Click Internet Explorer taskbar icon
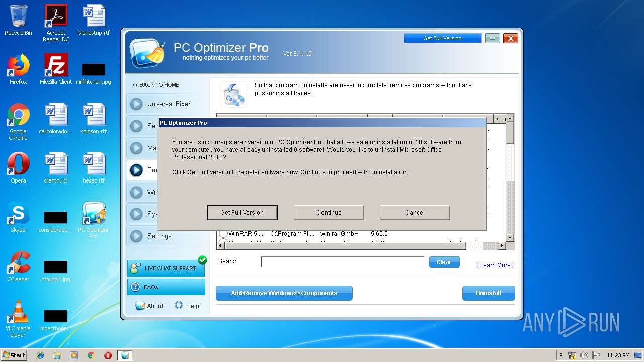This screenshot has height=362, width=644. tap(40, 355)
